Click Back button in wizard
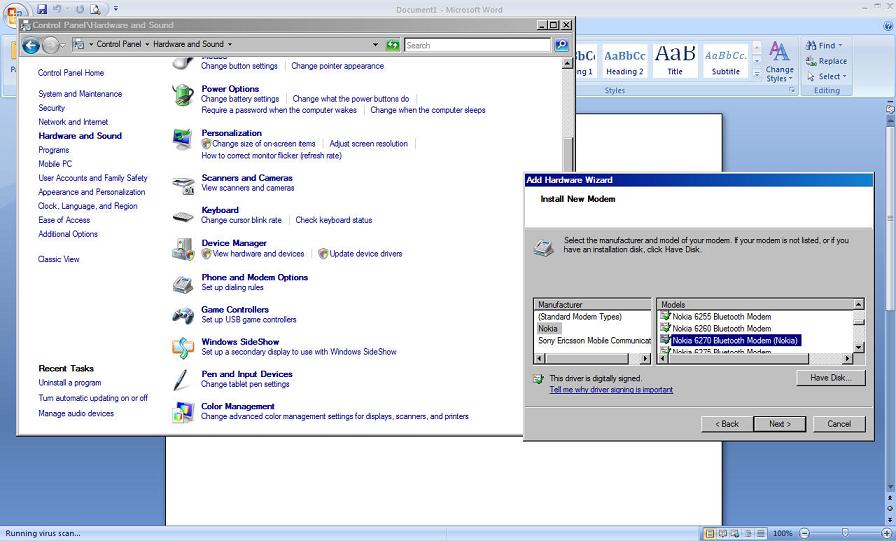 click(727, 424)
